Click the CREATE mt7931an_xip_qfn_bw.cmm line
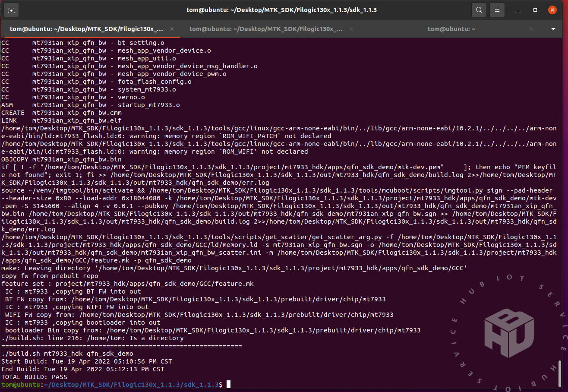Screen dimensions: 568x392 tap(61, 113)
